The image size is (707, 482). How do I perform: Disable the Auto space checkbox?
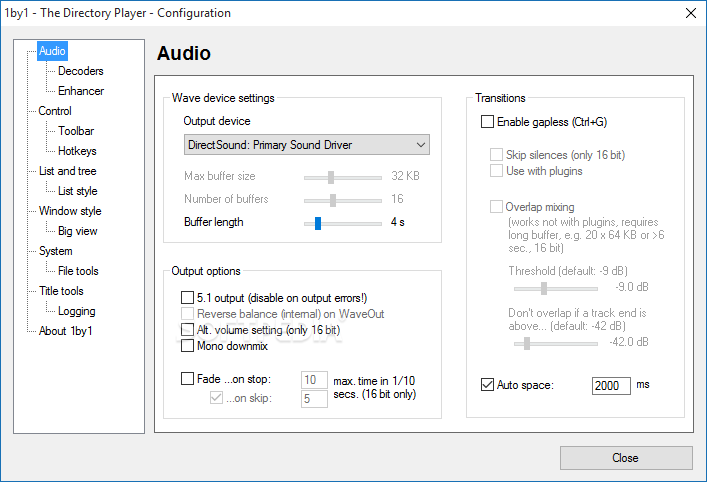[487, 385]
